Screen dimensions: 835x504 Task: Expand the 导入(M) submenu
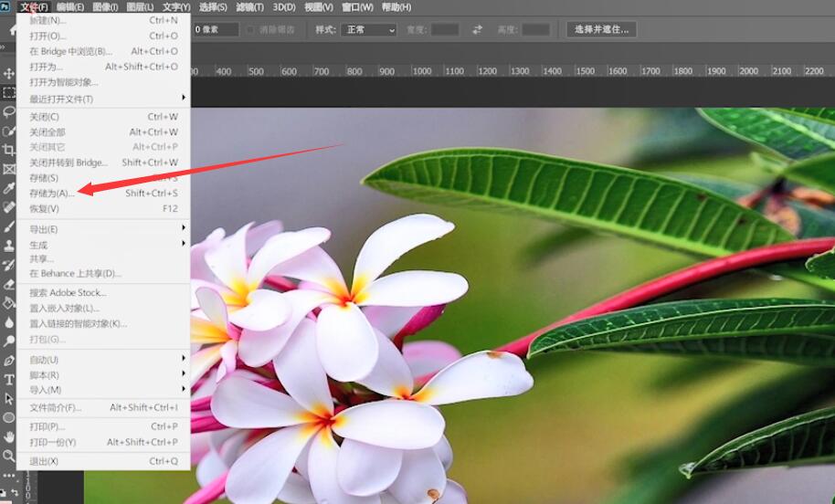[x=104, y=390]
